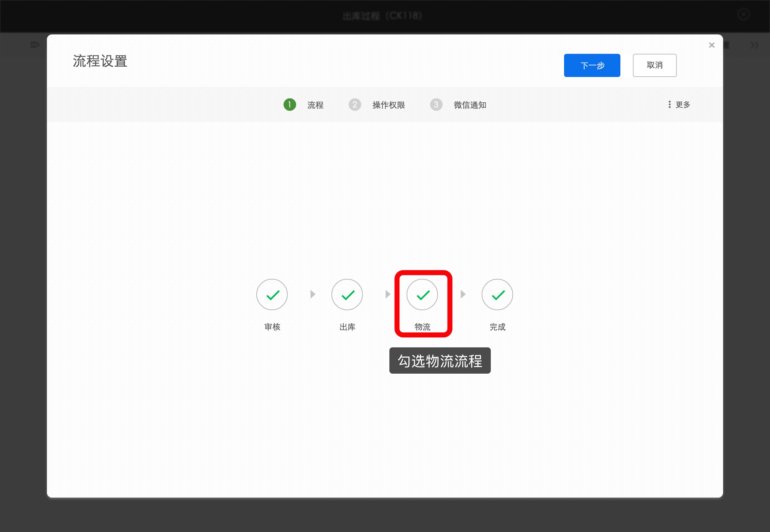Click the dimmed arrow icon at top left
The height and width of the screenshot is (532, 770).
click(x=35, y=45)
